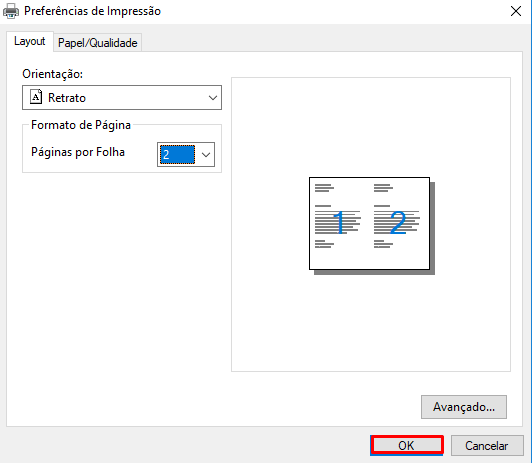Expand the Páginas por Folha dropdown arrow
Viewport: 532px width, 463px height.
pos(206,155)
